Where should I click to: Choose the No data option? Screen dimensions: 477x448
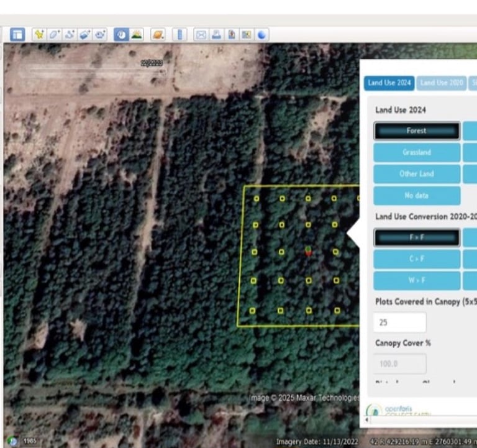417,195
